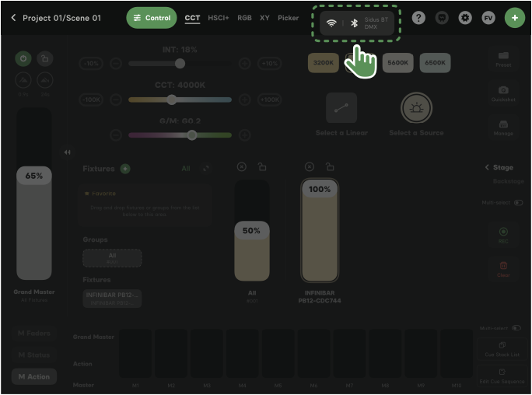Toggle lock above All fader

pyautogui.click(x=262, y=167)
